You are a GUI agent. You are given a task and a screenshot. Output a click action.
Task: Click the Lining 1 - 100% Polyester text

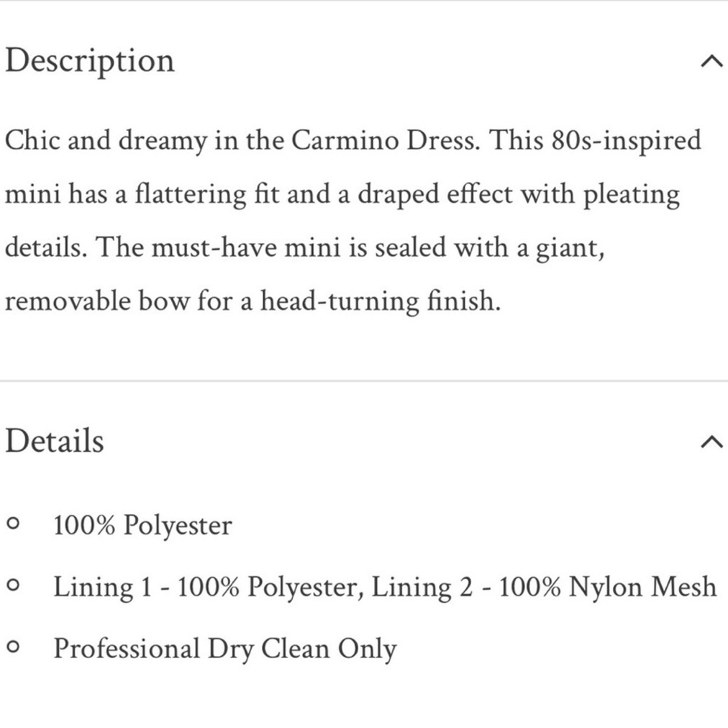click(x=206, y=587)
